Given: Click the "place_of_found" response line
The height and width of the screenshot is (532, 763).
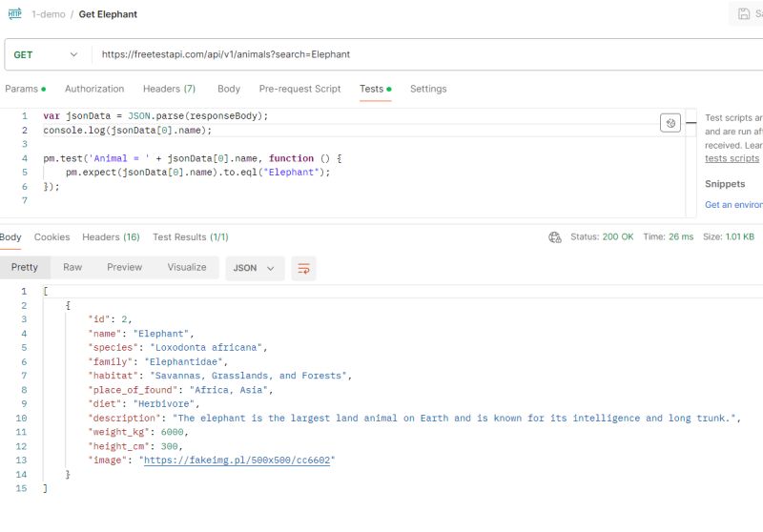Looking at the screenshot, I should click(x=180, y=390).
